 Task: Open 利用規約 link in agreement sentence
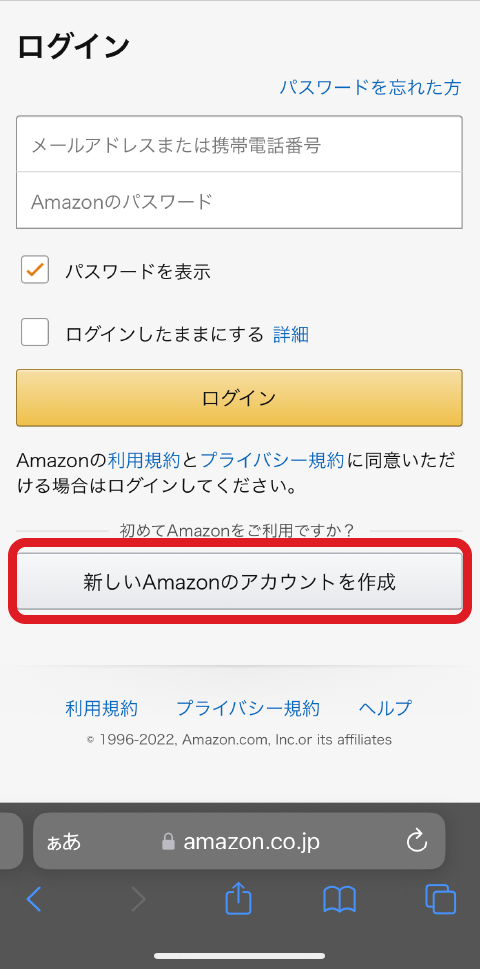(144, 460)
